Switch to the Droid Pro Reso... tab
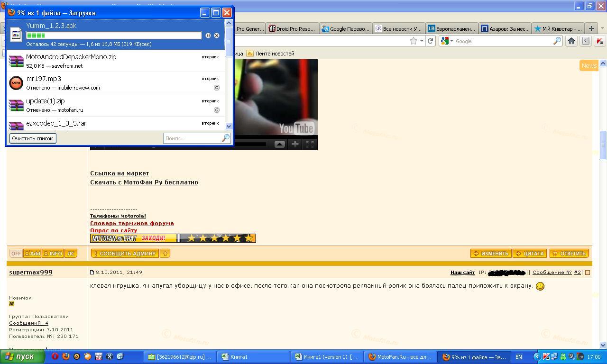 [292, 28]
